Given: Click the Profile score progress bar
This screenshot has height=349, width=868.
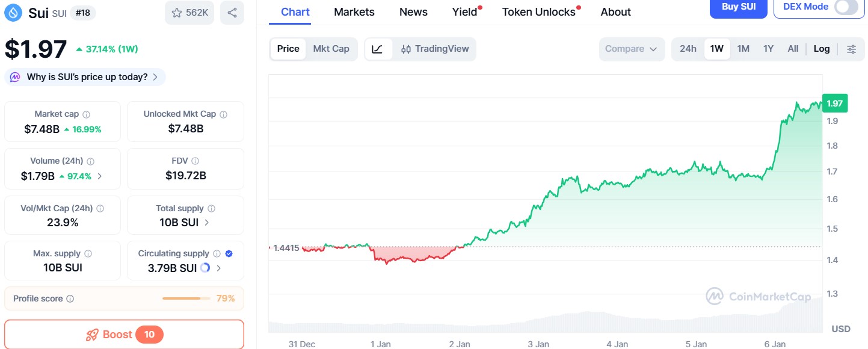Looking at the screenshot, I should pyautogui.click(x=185, y=298).
